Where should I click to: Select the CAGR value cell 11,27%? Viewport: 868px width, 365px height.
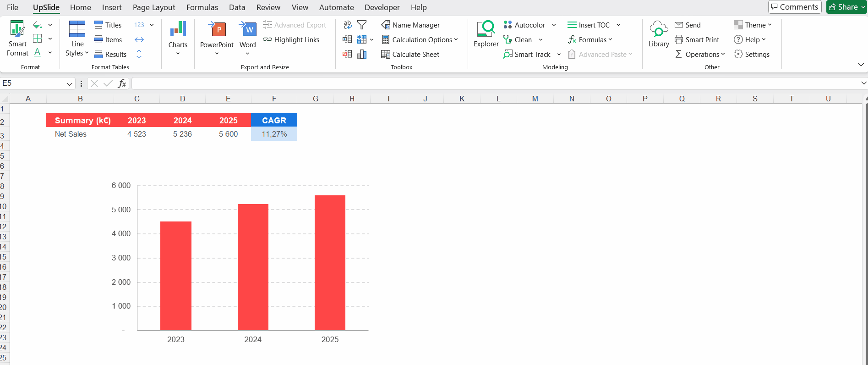tap(274, 134)
